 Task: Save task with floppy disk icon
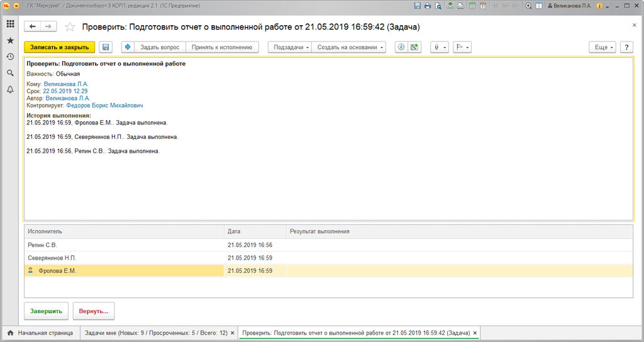pyautogui.click(x=106, y=47)
